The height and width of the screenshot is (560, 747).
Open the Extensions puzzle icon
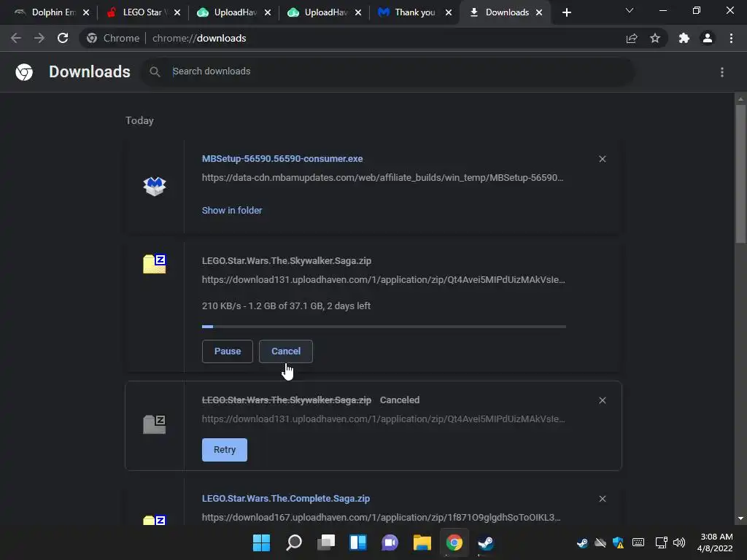(684, 38)
